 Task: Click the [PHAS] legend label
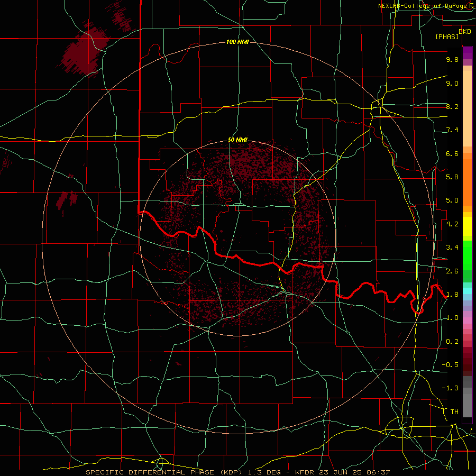click(447, 37)
